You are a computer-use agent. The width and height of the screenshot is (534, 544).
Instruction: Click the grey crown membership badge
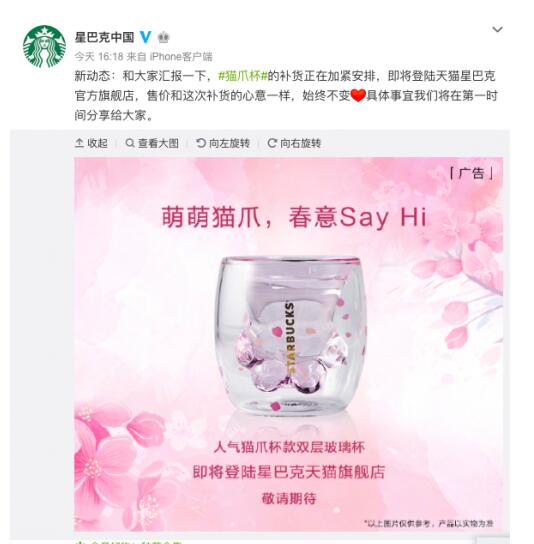tap(163, 37)
